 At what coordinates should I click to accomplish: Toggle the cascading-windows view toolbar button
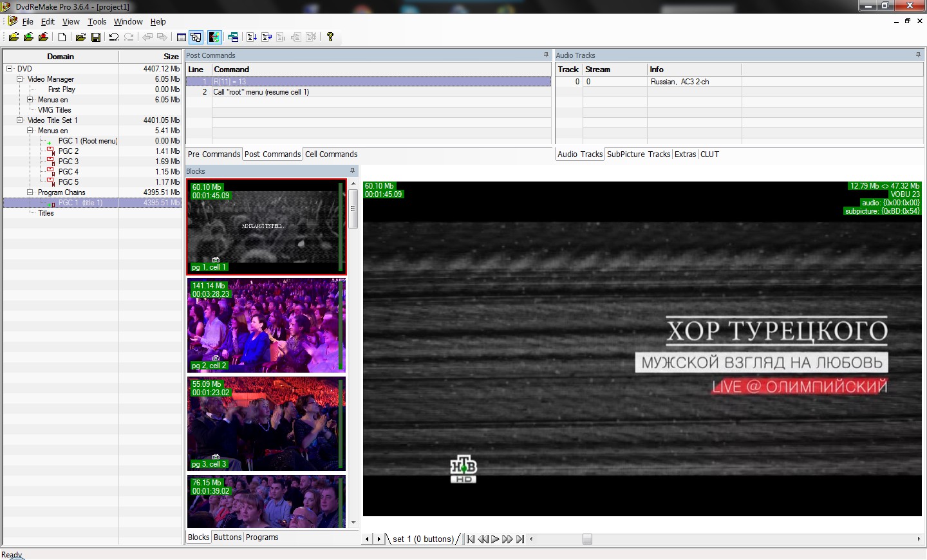[196, 37]
